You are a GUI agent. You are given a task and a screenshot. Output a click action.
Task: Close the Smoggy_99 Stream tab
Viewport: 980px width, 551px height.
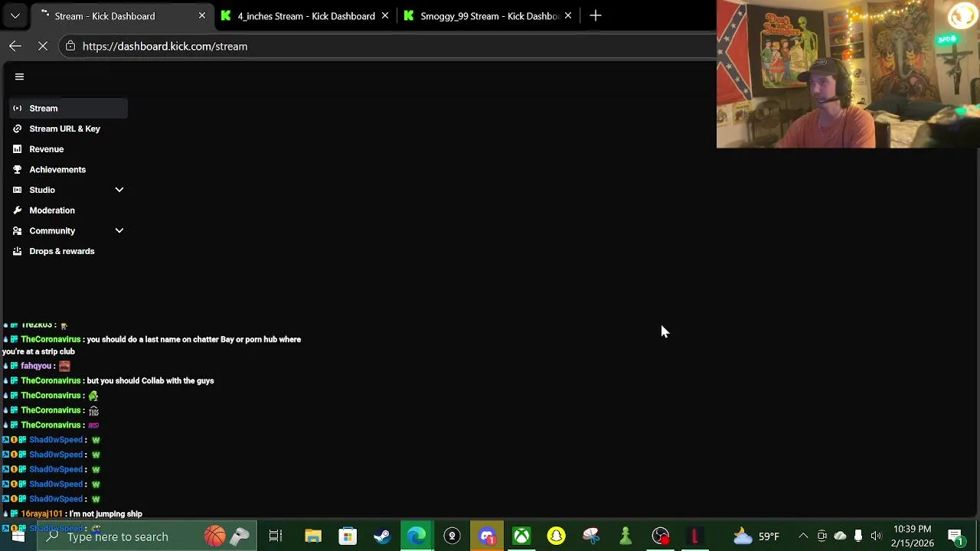568,16
